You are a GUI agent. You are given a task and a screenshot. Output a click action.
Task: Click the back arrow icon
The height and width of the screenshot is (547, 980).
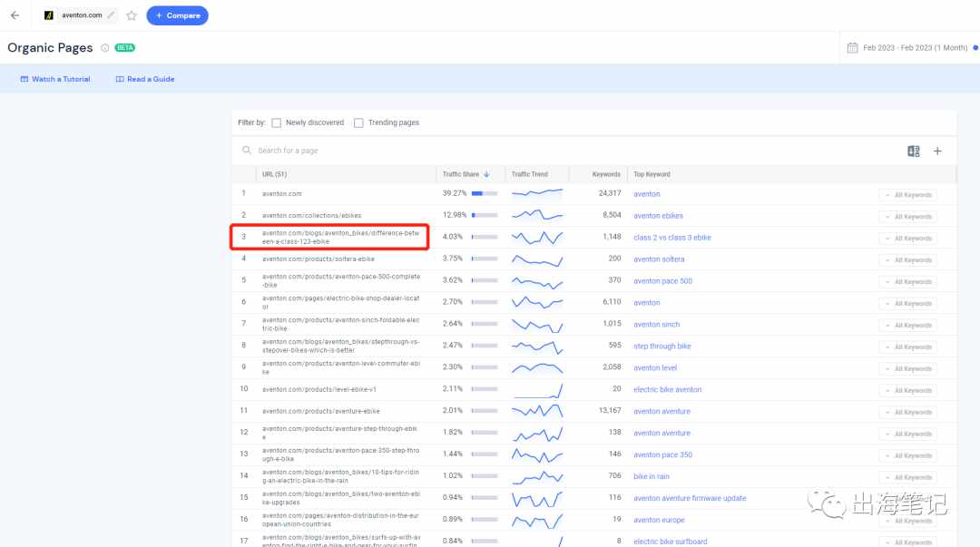pyautogui.click(x=15, y=15)
